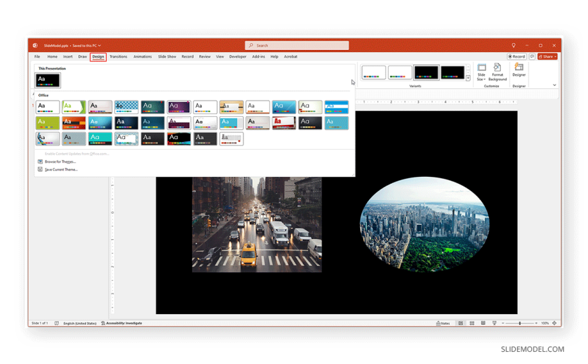Open the Acrobat tab

coord(291,57)
